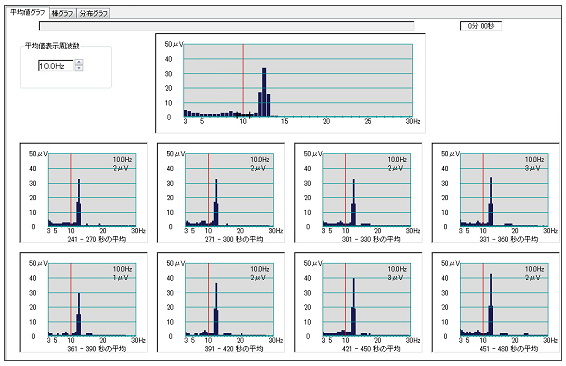The height and width of the screenshot is (366, 566).
Task: Select the 361 - 390 秒 average graph
Action: coord(83,302)
